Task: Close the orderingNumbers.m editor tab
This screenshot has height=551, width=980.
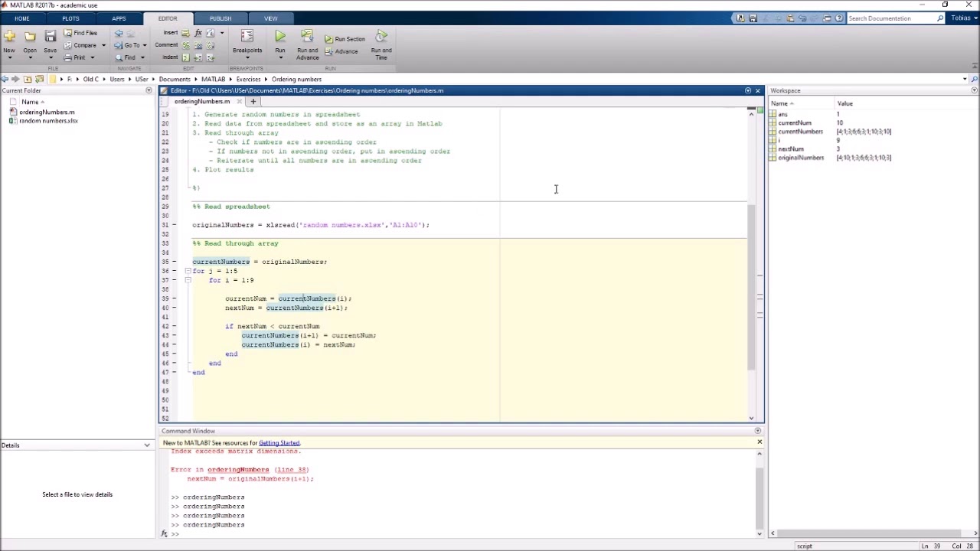Action: click(239, 101)
